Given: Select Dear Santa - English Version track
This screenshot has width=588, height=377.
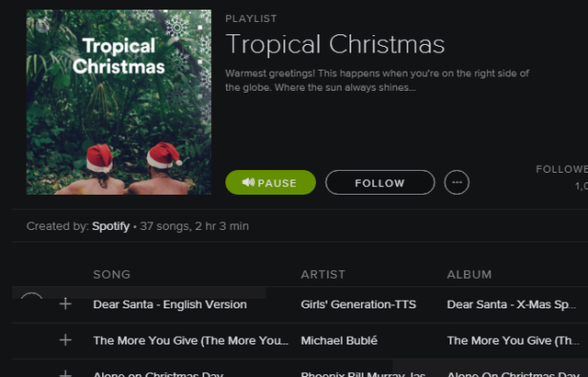Looking at the screenshot, I should (x=170, y=304).
